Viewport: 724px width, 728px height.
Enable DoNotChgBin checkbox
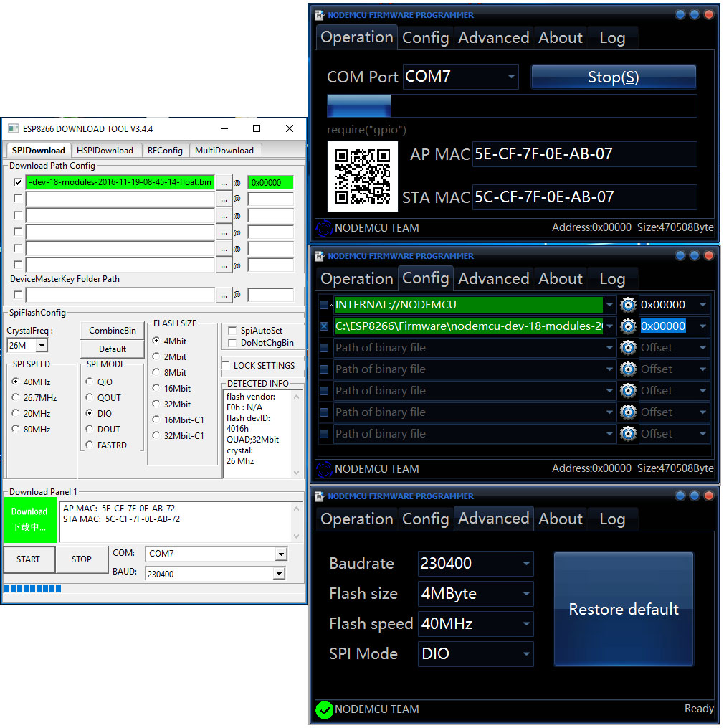(x=232, y=343)
